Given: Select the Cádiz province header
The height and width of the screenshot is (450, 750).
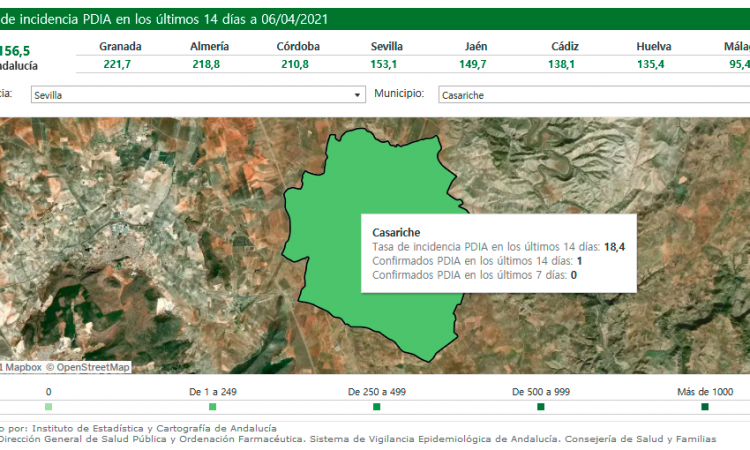Looking at the screenshot, I should (565, 47).
